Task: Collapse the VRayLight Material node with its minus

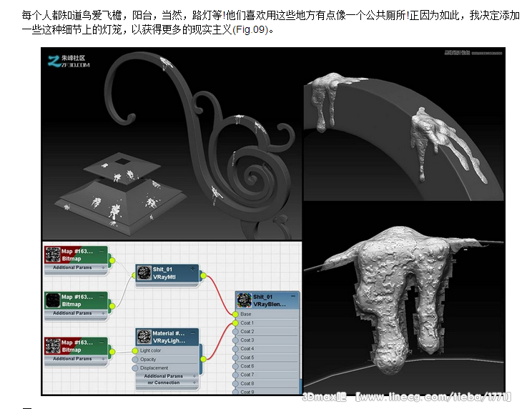Action: pos(192,333)
